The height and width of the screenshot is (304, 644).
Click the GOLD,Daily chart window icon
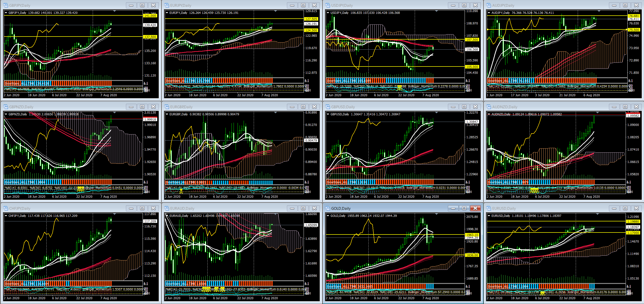328,208
